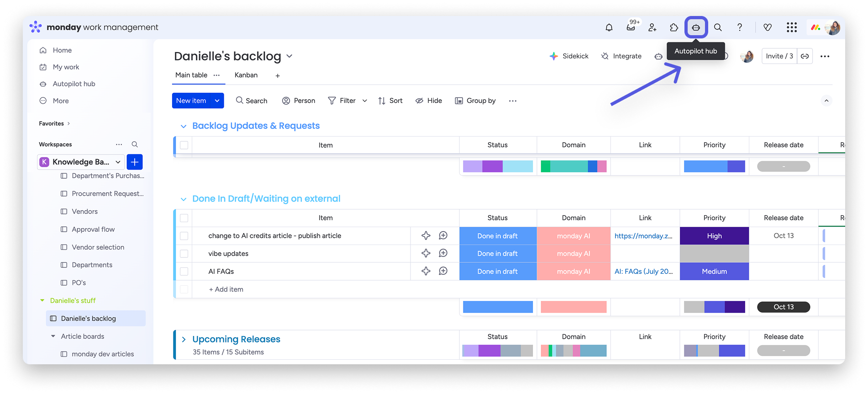
Task: Collapse the board header chevron
Action: [x=826, y=101]
